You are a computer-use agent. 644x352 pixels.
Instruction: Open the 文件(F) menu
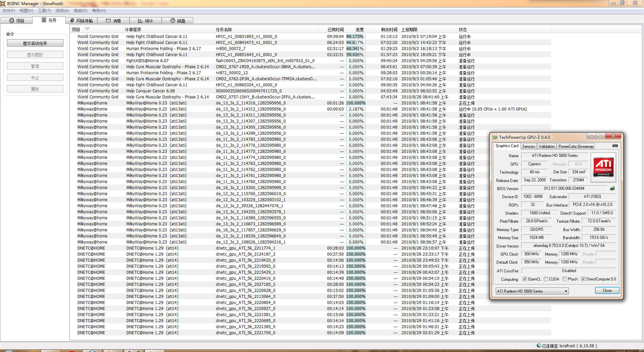[9, 11]
